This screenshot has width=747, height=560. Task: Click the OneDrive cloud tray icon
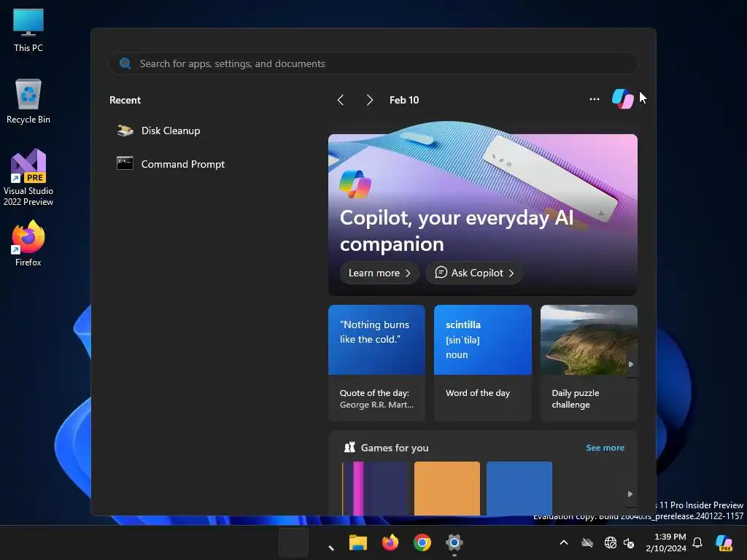(587, 542)
